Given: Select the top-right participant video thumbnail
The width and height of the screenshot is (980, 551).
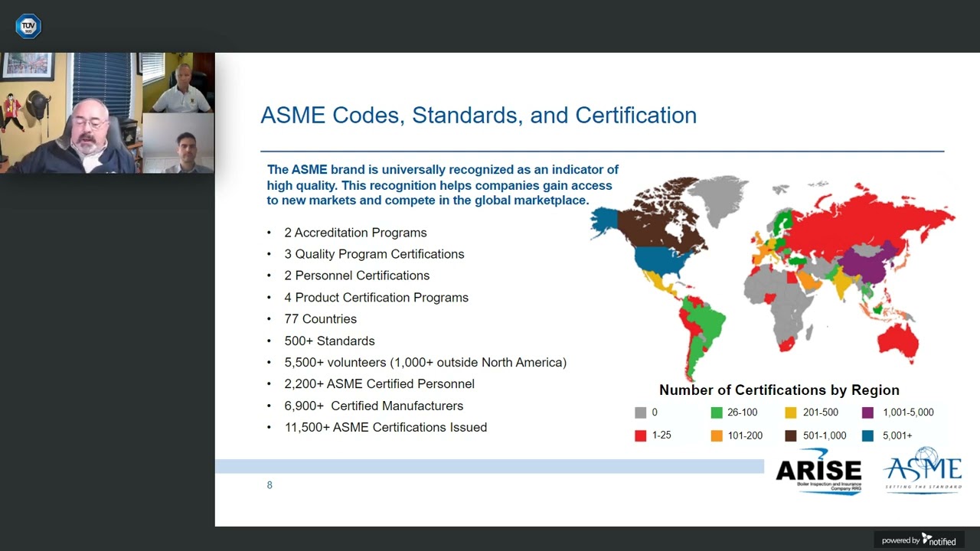Looking at the screenshot, I should point(178,83).
